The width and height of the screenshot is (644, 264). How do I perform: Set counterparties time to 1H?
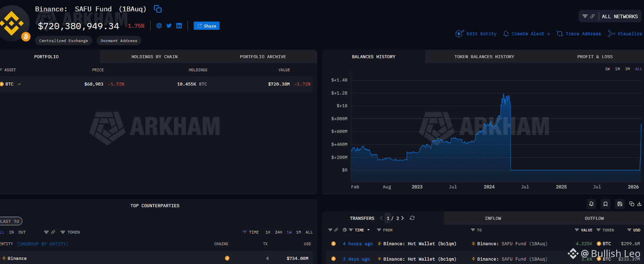[x=268, y=232]
